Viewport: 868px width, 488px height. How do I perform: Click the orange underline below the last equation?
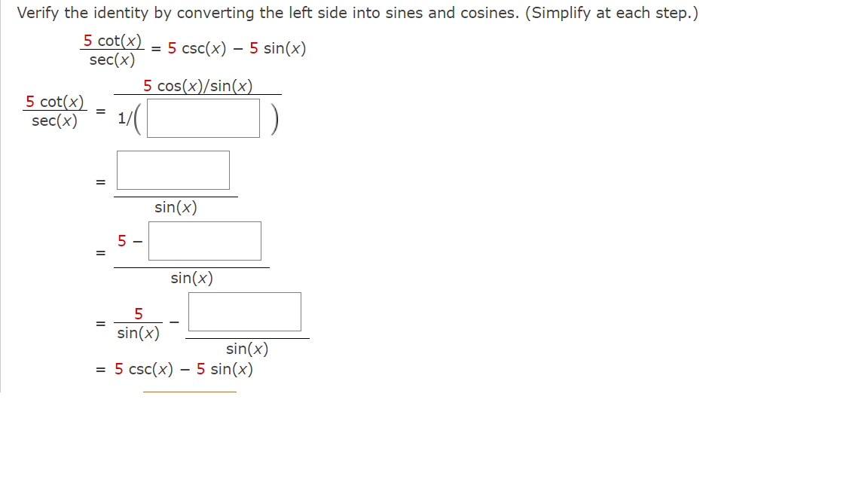pyautogui.click(x=188, y=393)
